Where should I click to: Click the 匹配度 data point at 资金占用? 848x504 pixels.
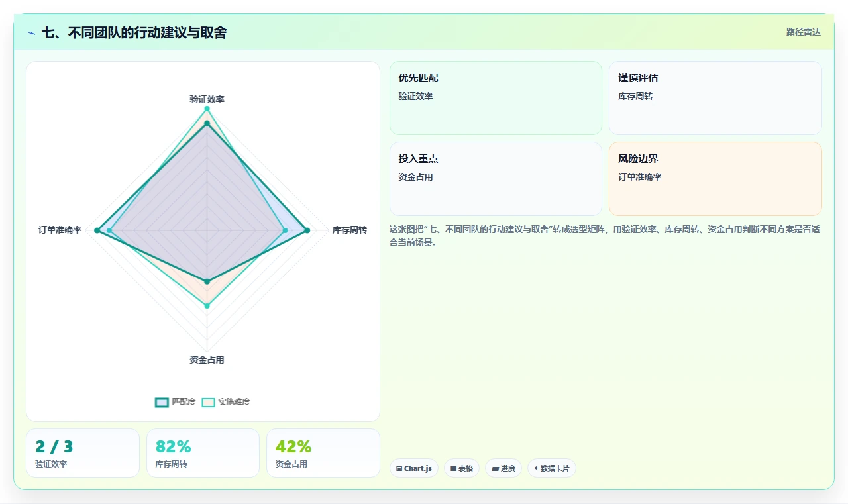click(x=207, y=281)
